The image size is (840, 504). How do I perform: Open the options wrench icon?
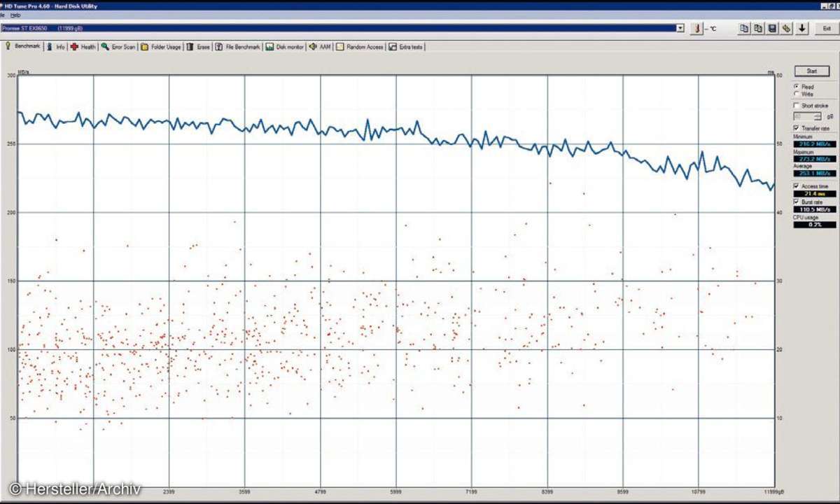[787, 28]
